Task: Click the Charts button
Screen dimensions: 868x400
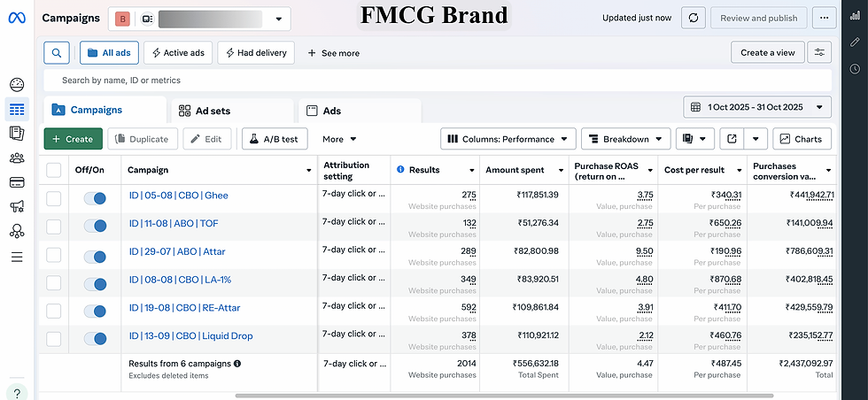Action: (802, 139)
